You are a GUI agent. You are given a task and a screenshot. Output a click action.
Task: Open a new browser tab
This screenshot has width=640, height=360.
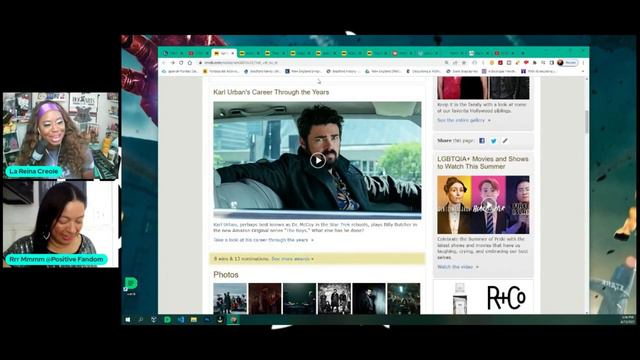523,53
